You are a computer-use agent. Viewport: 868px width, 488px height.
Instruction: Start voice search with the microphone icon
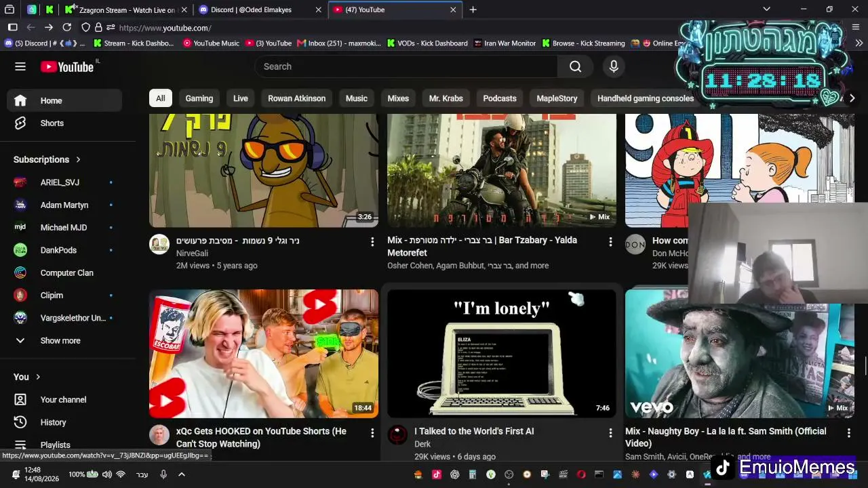click(614, 66)
